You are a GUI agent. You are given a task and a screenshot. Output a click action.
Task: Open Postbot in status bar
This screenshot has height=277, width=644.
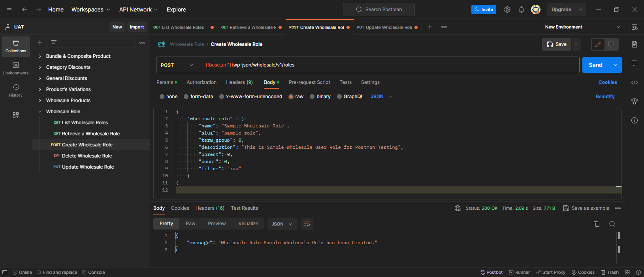[491, 272]
